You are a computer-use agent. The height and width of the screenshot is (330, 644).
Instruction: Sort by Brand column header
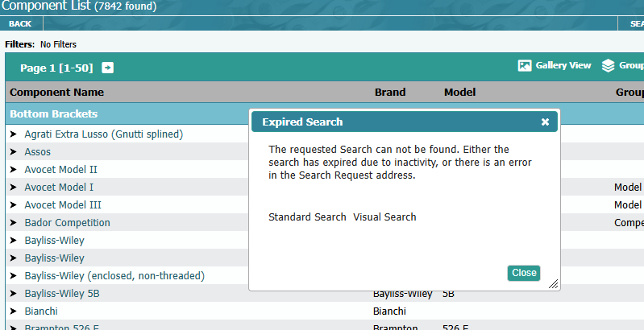pos(390,93)
